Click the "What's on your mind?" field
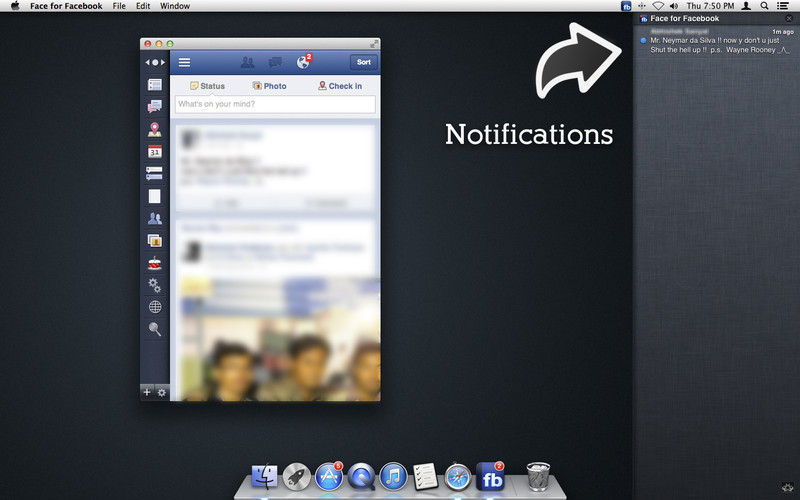800x500 pixels. coord(275,104)
